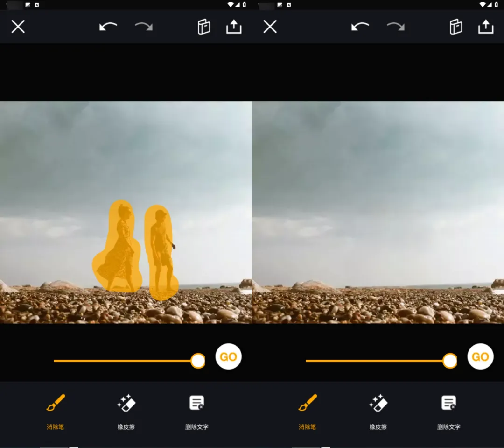Click the brush size slider handle in left screen
This screenshot has height=448, width=504.
198,361
